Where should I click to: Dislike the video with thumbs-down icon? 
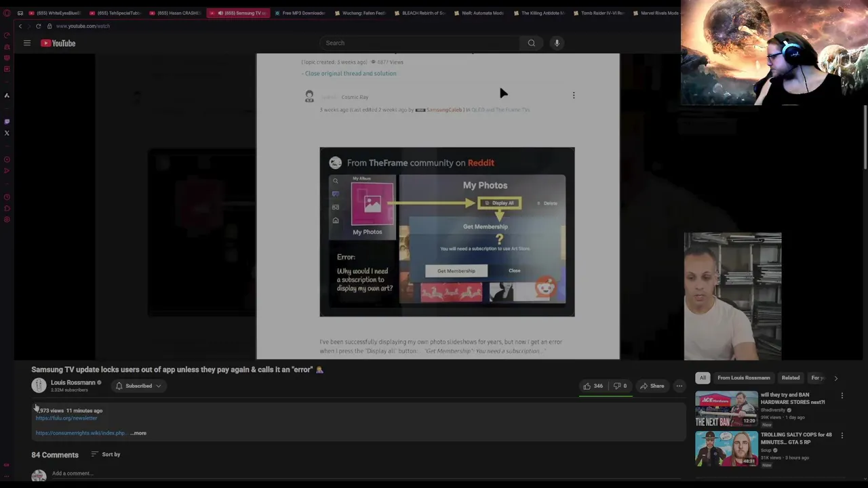[620, 386]
